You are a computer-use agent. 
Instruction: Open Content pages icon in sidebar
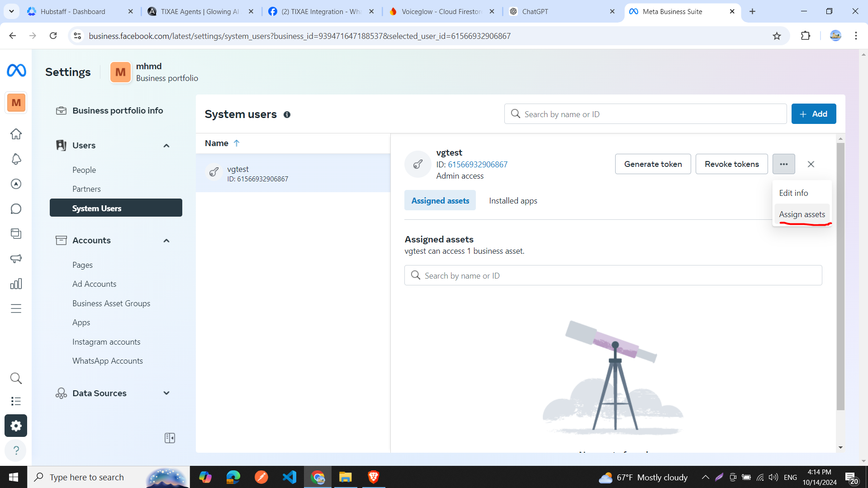[16, 233]
